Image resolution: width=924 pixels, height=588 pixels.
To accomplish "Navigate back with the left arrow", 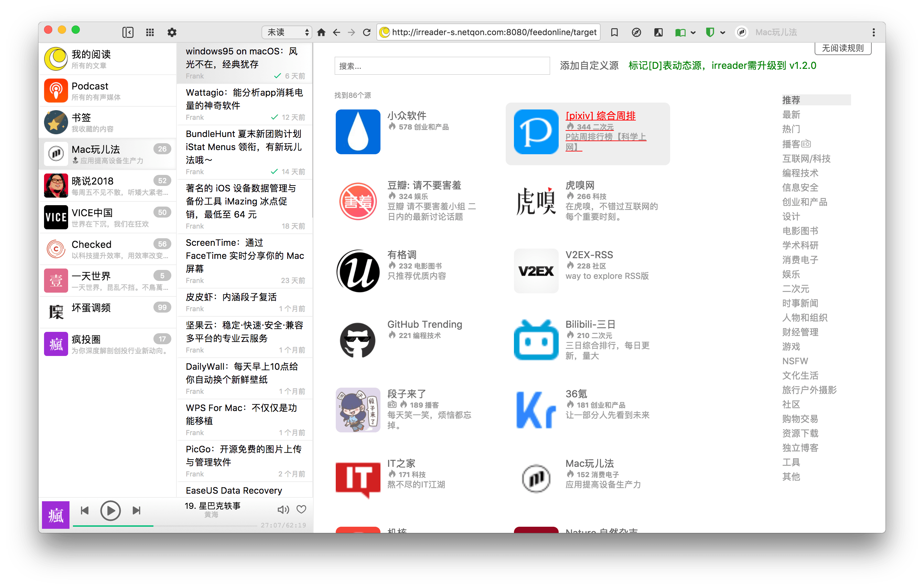I will click(x=336, y=32).
